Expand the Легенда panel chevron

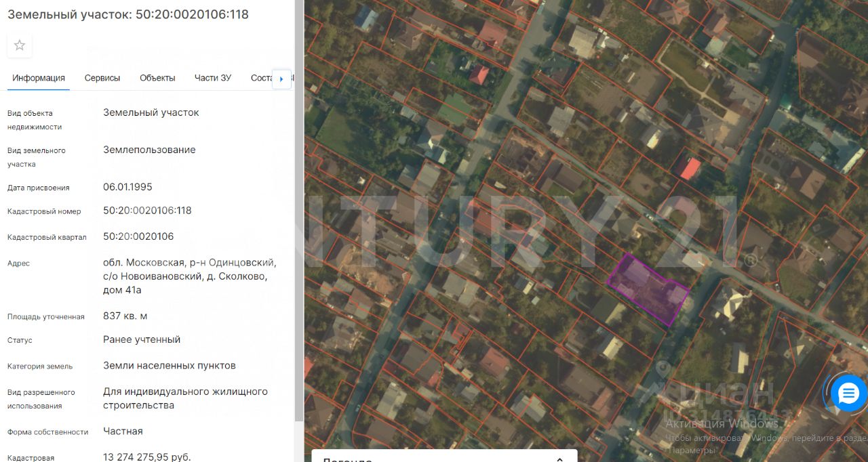tap(560, 459)
